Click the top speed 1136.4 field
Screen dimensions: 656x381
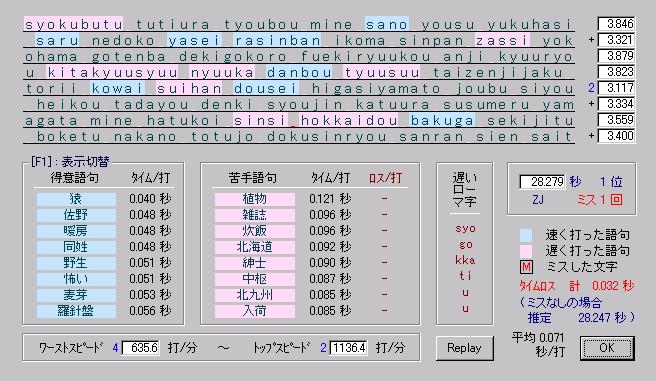click(x=348, y=348)
